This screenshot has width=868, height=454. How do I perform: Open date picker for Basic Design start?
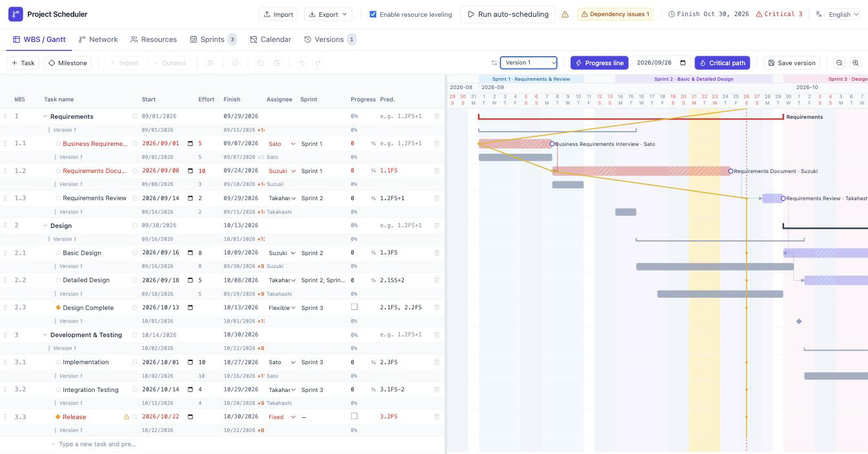pyautogui.click(x=190, y=253)
